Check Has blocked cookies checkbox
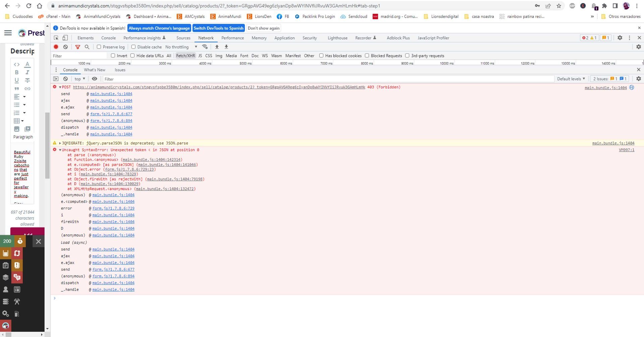Viewport: 644px width, 337px height. point(321,56)
